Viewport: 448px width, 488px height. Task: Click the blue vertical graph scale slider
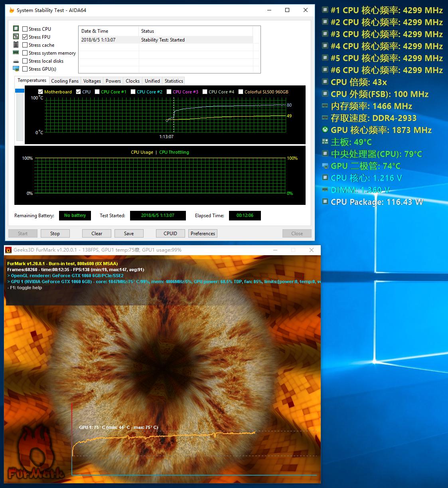click(20, 91)
